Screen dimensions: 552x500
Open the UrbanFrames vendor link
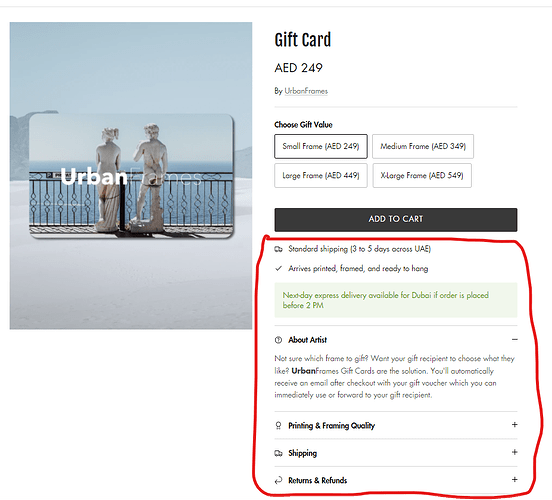coord(306,91)
